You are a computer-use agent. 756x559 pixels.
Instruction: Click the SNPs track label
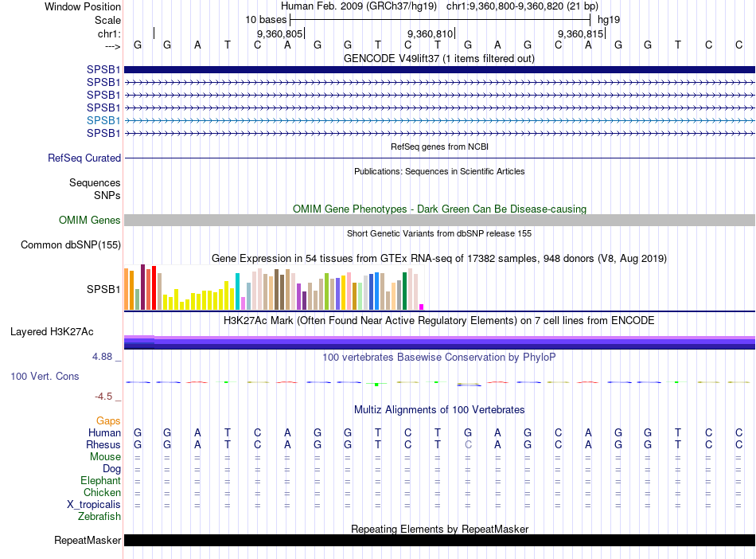107,195
